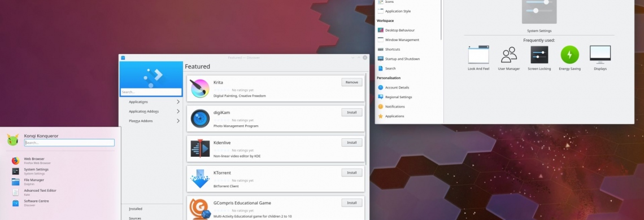Click the Discover featured list scrollbar
The height and width of the screenshot is (220, 644).
[x=366, y=119]
